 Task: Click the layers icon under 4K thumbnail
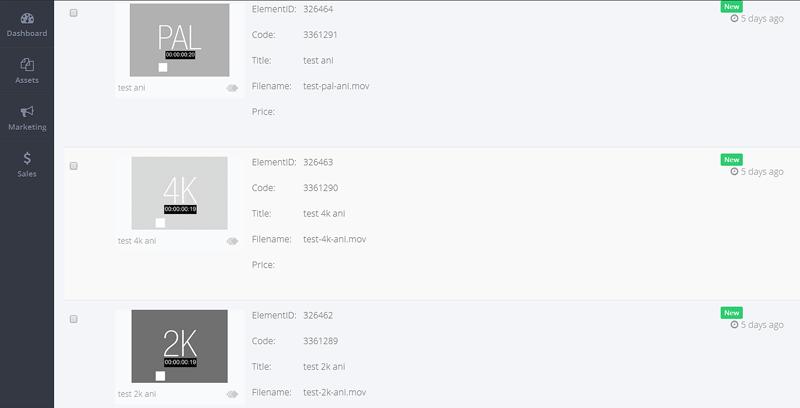point(232,241)
